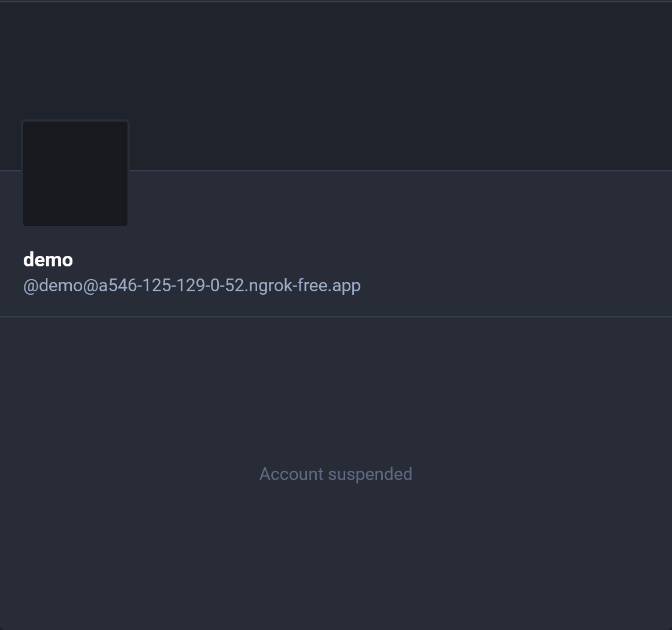Focus the suspended account notice

pos(336,474)
